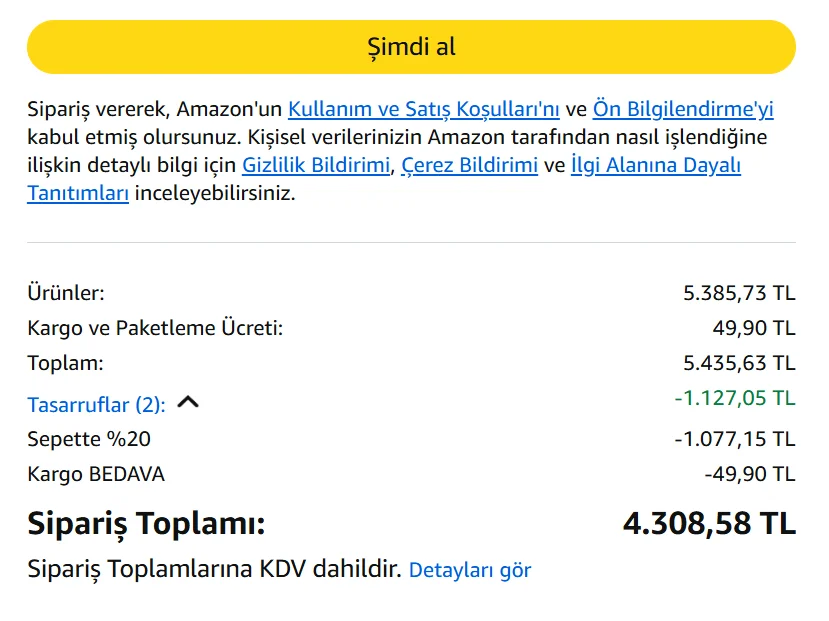This screenshot has width=829, height=621.
Task: Click the Ürünler label
Action: click(x=66, y=293)
